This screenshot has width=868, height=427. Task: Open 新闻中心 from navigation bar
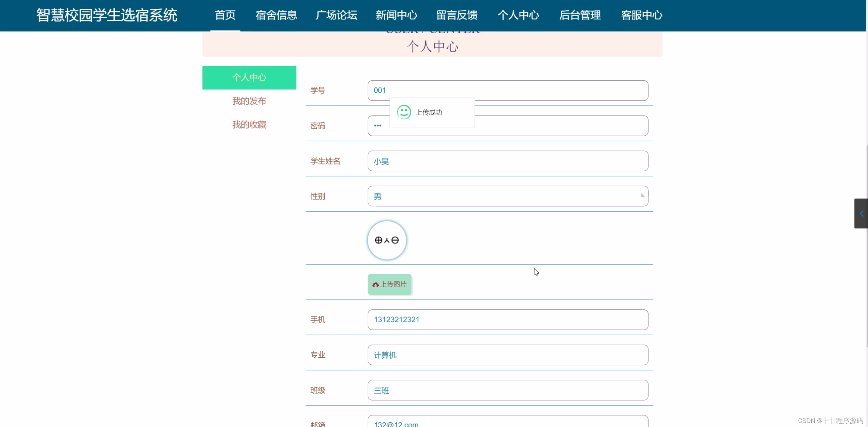pos(396,15)
